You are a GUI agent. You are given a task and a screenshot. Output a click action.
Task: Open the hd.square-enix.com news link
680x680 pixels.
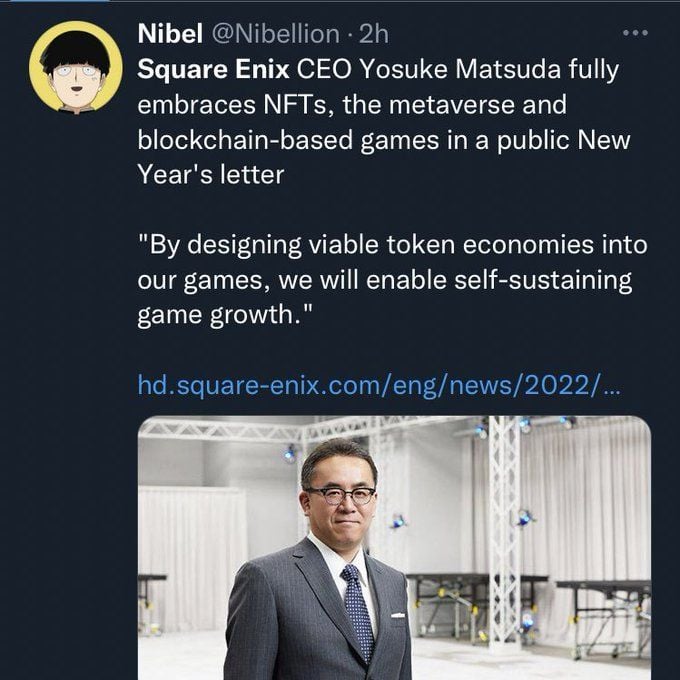pos(379,386)
